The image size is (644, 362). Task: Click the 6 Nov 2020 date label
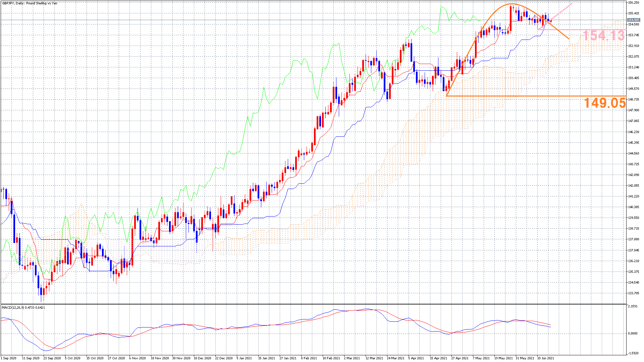(x=137, y=358)
